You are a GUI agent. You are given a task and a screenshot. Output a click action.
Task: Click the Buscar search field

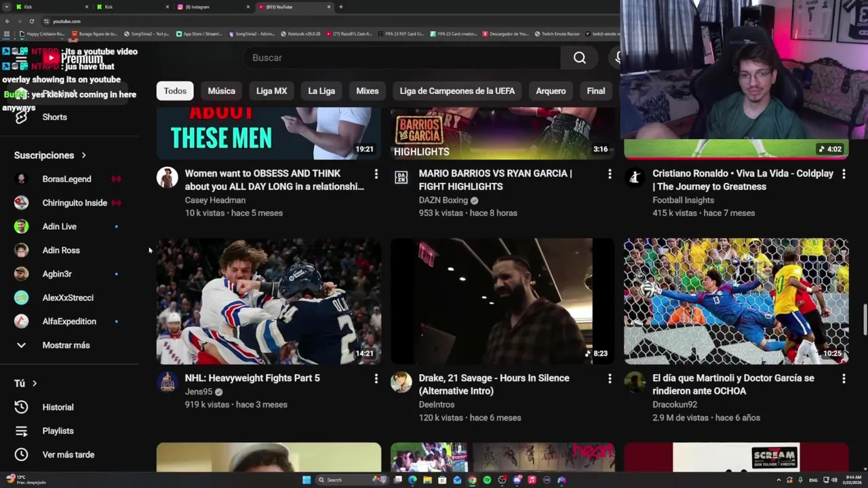tap(402, 58)
